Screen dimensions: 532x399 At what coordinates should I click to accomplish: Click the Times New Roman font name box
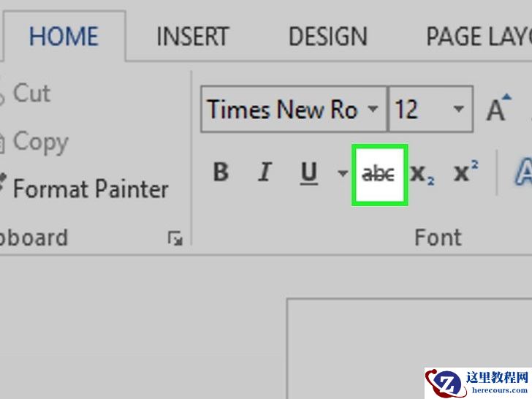pos(282,110)
